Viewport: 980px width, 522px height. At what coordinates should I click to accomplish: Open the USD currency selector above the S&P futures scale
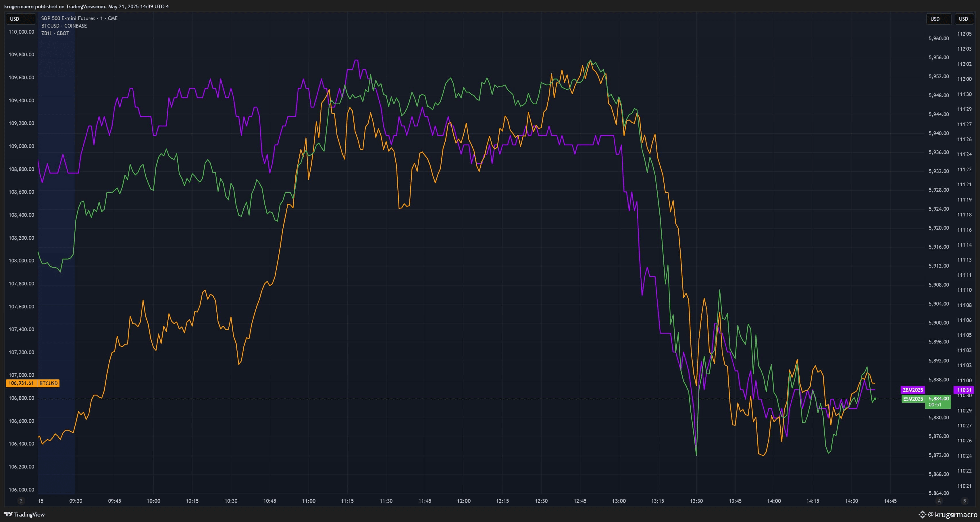939,19
